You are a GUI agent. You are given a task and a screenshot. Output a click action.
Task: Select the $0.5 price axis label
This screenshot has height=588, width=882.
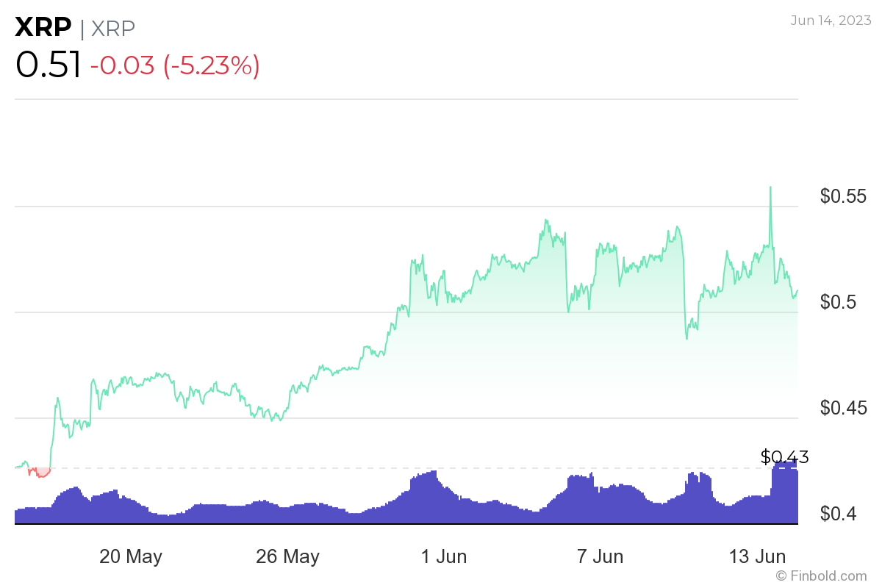(x=837, y=302)
